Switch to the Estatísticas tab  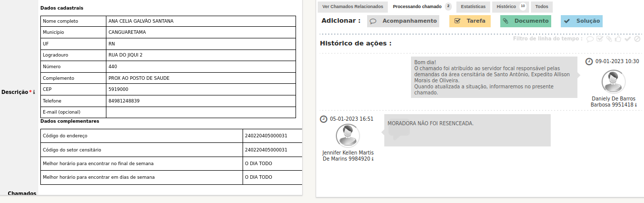(473, 7)
